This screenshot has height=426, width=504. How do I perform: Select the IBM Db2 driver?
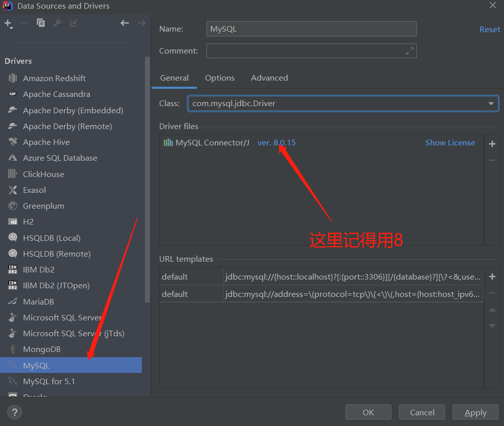click(x=71, y=269)
